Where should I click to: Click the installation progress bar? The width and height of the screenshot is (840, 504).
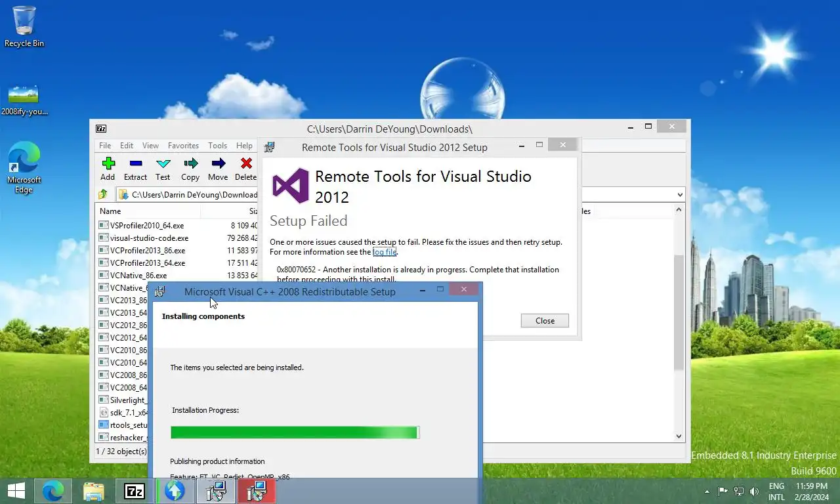(295, 432)
